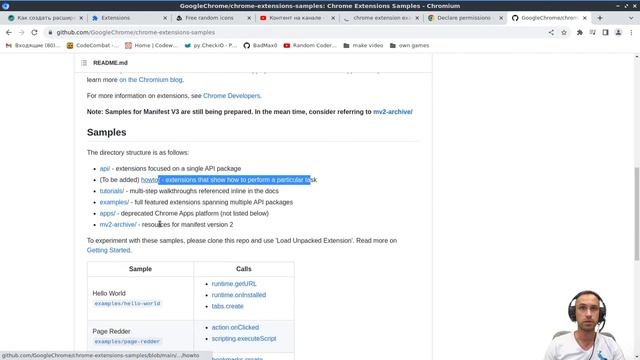Open the Chrome Developers link

tap(231, 96)
